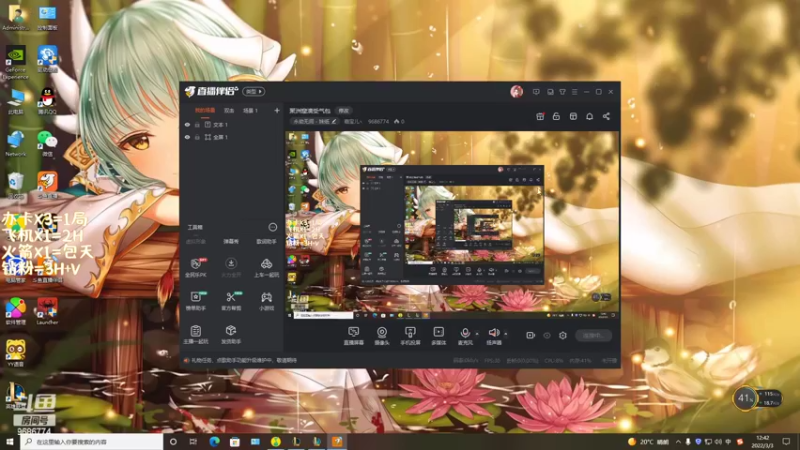Switch to the 场景 1 scene tab
The height and width of the screenshot is (450, 800).
(x=250, y=111)
